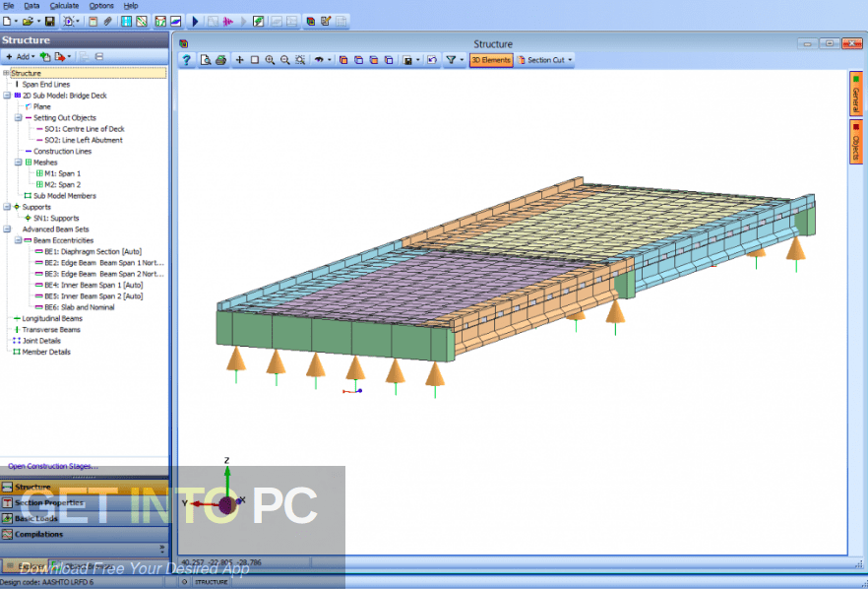Open print preview for the structure window
This screenshot has width=868, height=589.
tap(205, 59)
